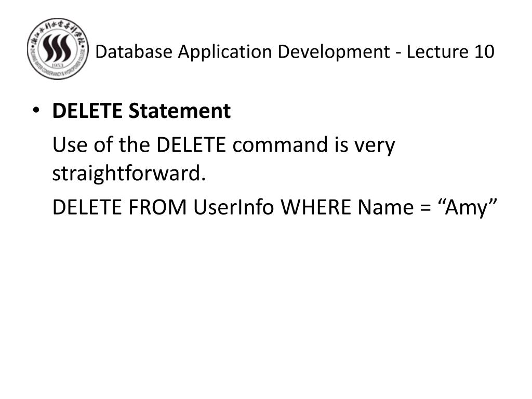Viewport: 532px width, 399px height.
Task: Click the word command in the description
Action: point(280,144)
